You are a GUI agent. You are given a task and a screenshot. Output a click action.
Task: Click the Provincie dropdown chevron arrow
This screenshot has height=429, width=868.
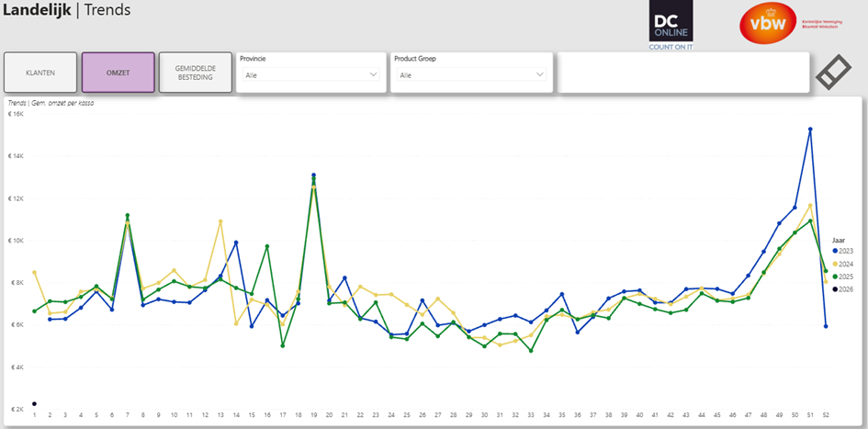[373, 74]
